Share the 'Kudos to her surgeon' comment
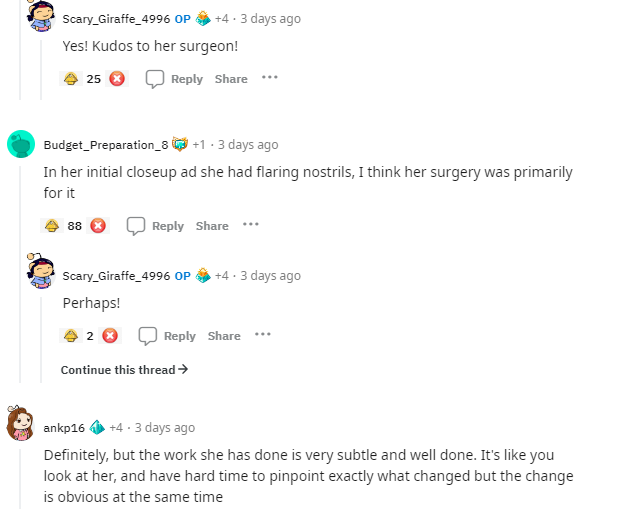 pos(231,79)
